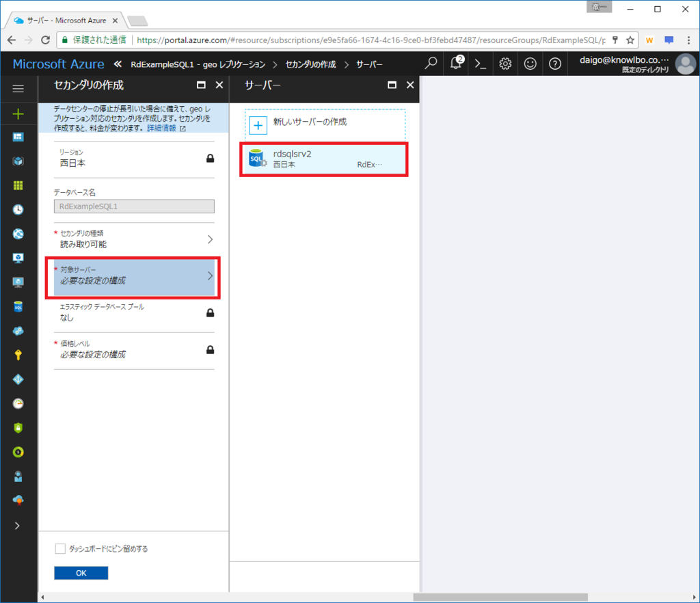Click the feedback smiley icon
The image size is (700, 603).
(530, 64)
